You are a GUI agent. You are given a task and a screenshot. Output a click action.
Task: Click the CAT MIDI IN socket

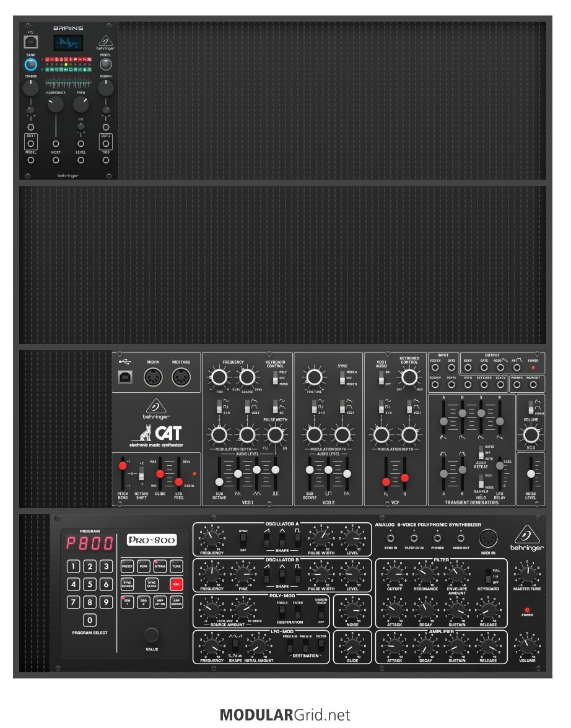pyautogui.click(x=153, y=377)
